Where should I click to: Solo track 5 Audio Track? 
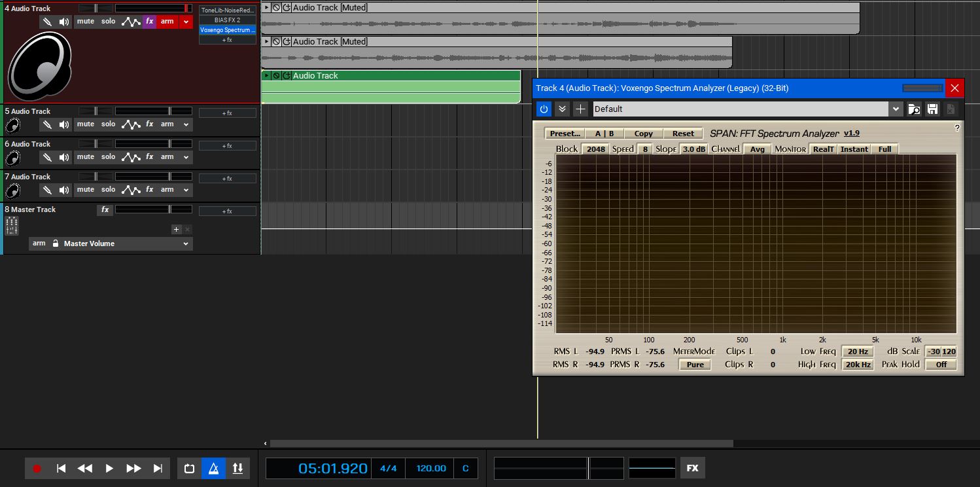click(x=108, y=124)
